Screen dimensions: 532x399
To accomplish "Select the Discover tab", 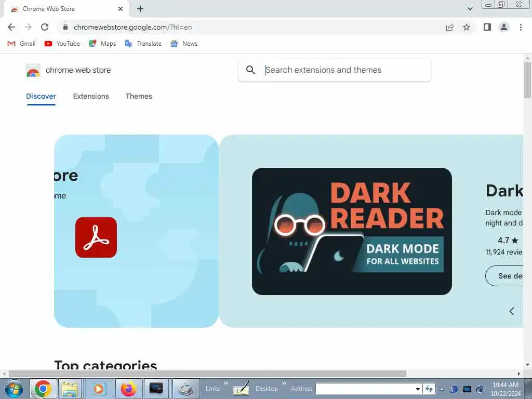I will click(x=41, y=96).
